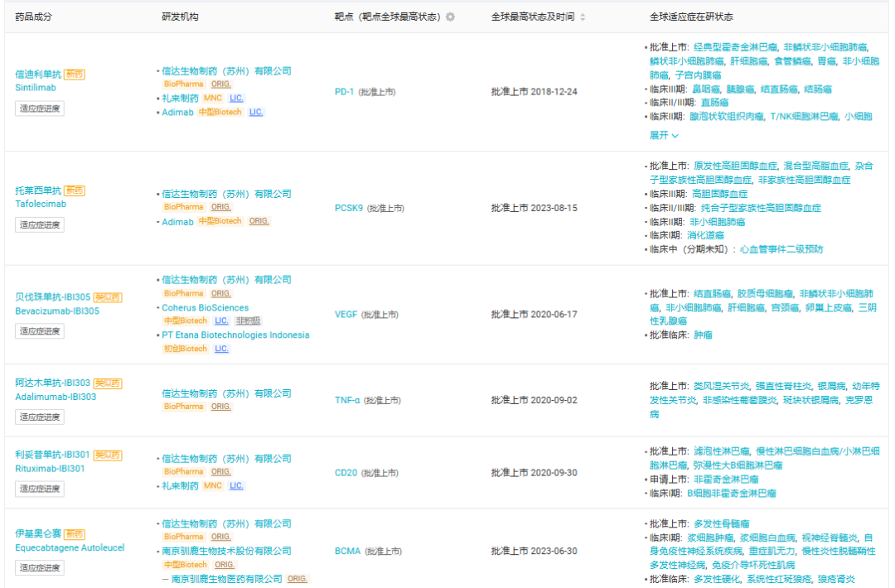Open 南京驯鹿生物医药有限公司 link
The height and width of the screenshot is (588, 895).
click(226, 579)
